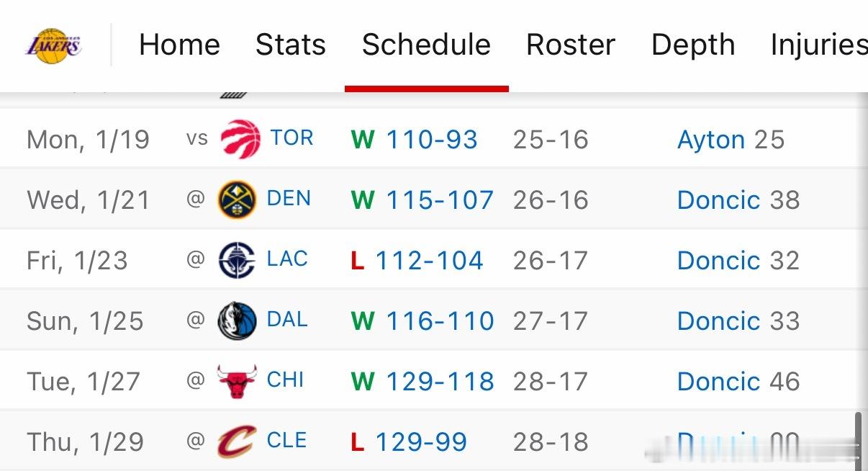
Task: Click the Toronto Raptors logo
Action: point(240,139)
